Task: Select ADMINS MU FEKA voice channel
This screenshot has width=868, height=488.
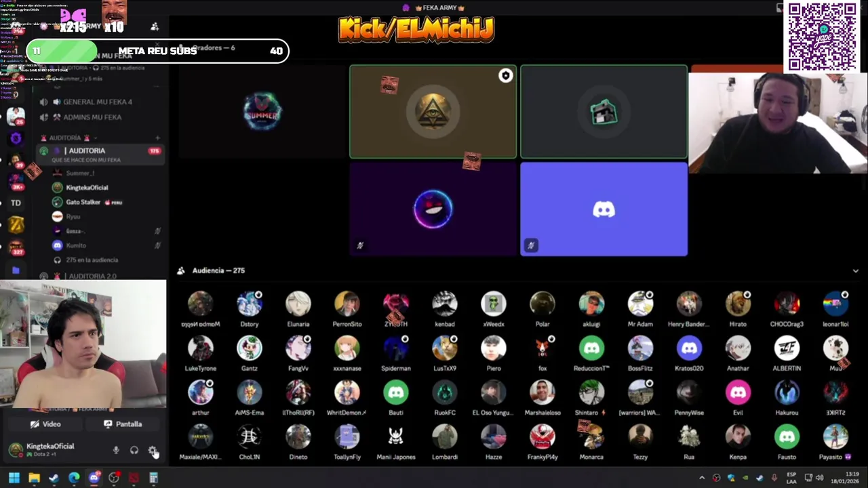Action: (x=92, y=117)
